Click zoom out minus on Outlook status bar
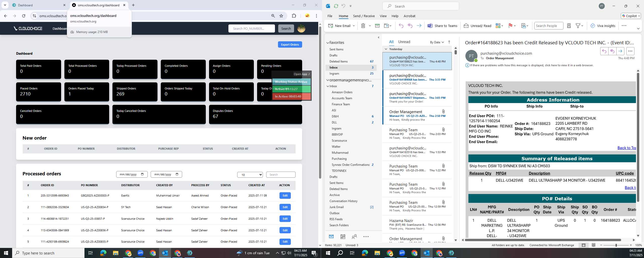 pos(601,245)
